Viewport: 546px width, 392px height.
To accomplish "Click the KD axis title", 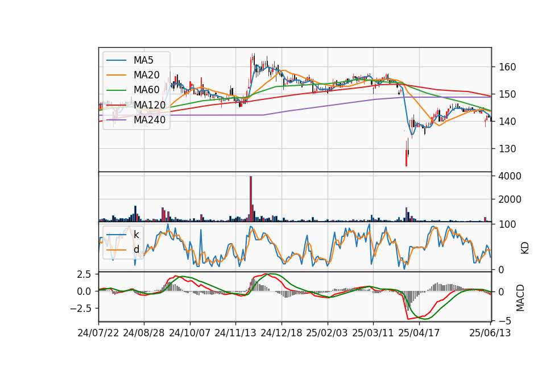I will tap(525, 248).
